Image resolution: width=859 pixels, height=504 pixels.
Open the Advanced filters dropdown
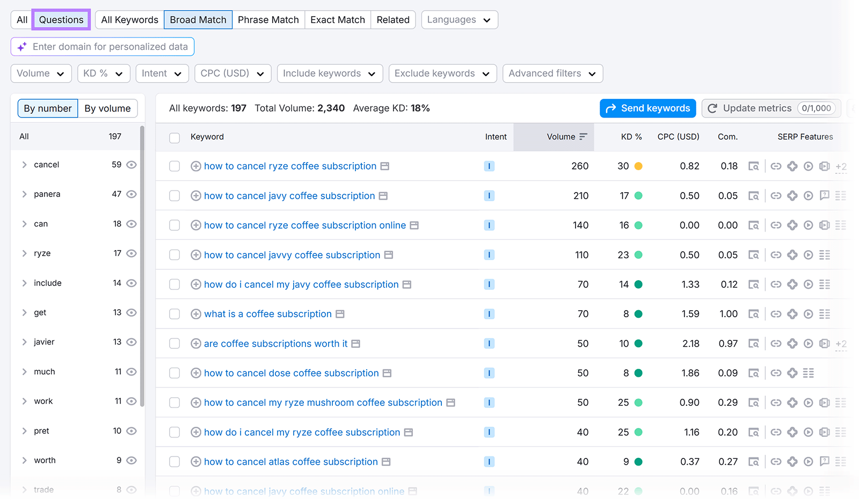pos(552,74)
